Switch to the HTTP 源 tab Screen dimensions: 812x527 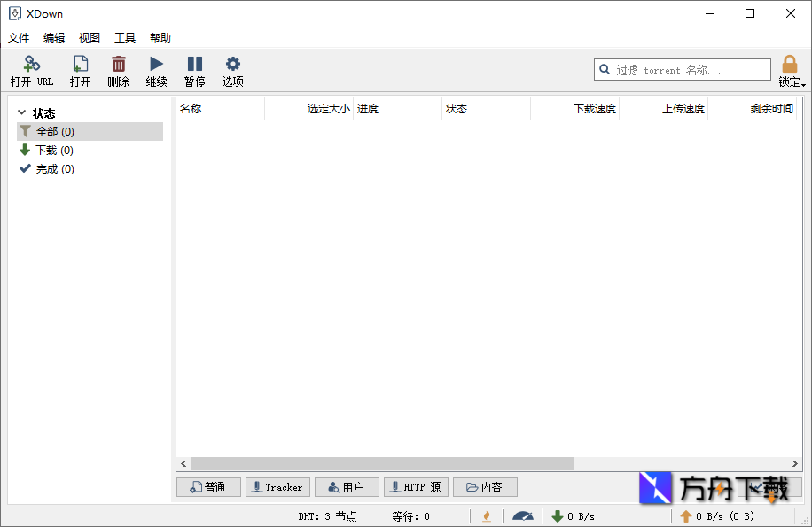[x=416, y=486]
